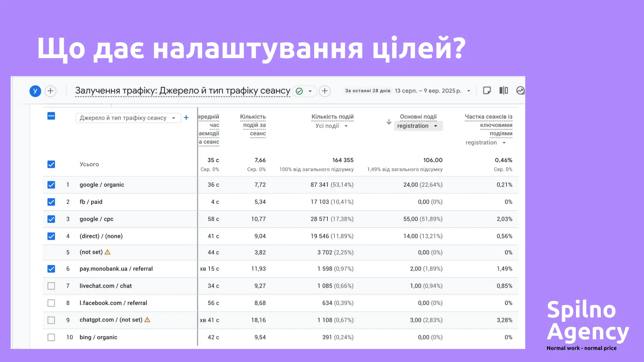Click the '3,28%' cell in the chatgpt.com row
This screenshot has width=644, height=362.
pos(504,320)
